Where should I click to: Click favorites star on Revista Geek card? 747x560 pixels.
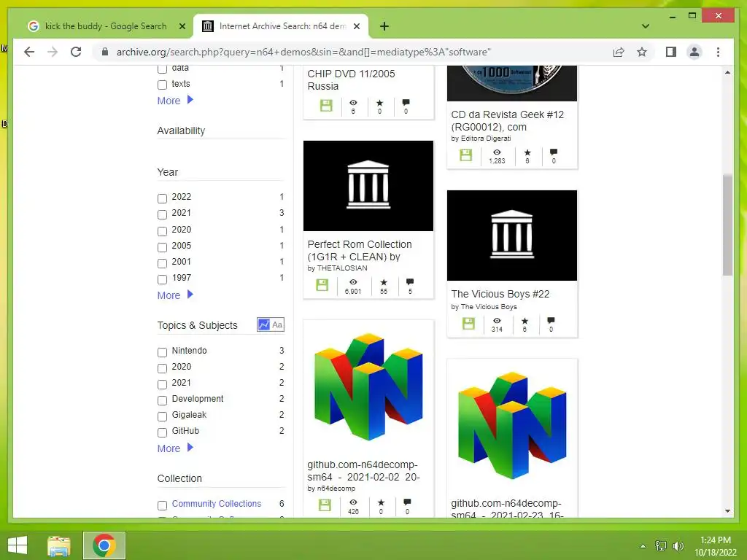tap(527, 152)
